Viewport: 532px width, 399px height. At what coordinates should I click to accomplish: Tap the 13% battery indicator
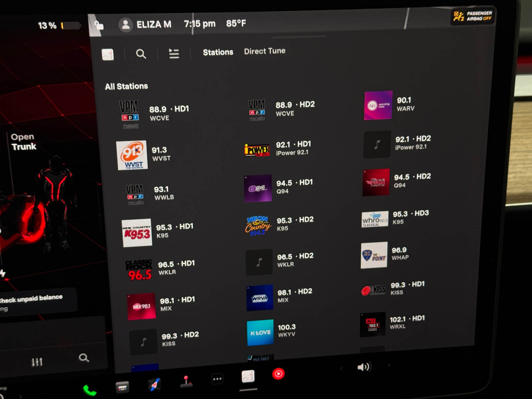[x=59, y=26]
